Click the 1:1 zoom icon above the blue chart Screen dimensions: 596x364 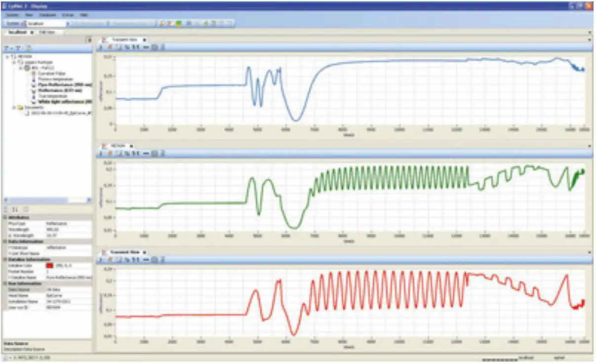pyautogui.click(x=135, y=47)
